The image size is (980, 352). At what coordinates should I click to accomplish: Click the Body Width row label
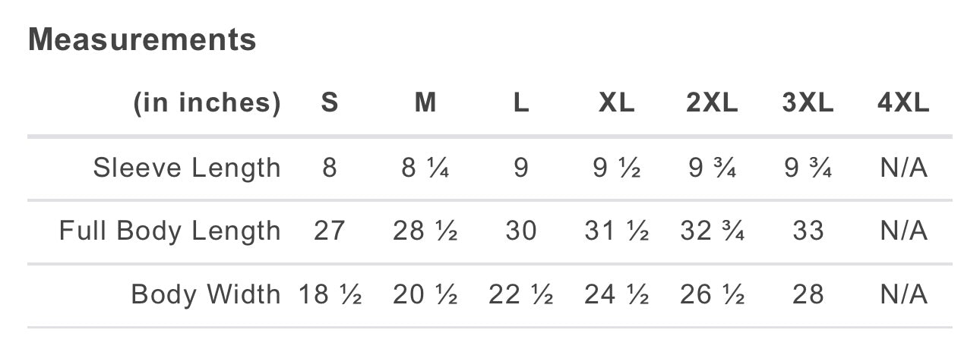click(206, 294)
